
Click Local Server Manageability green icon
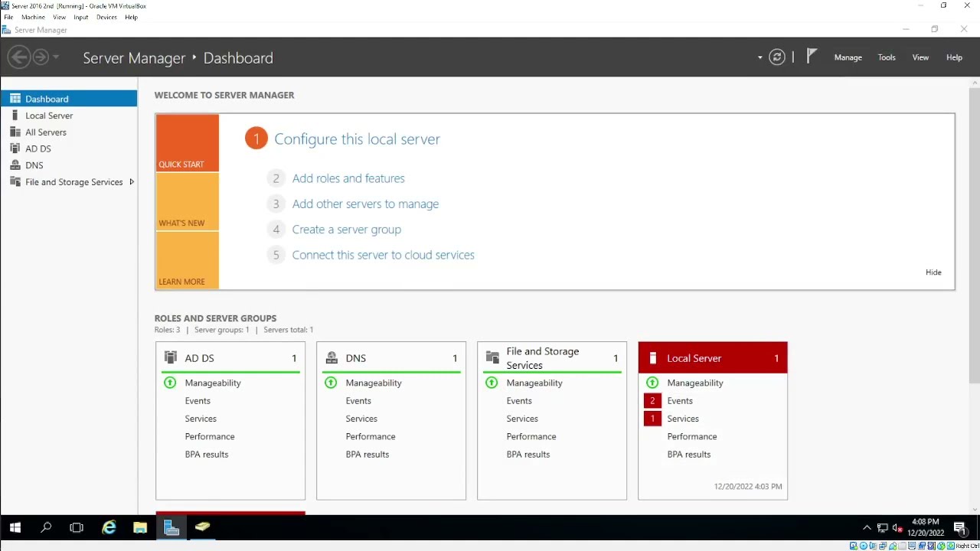point(652,383)
